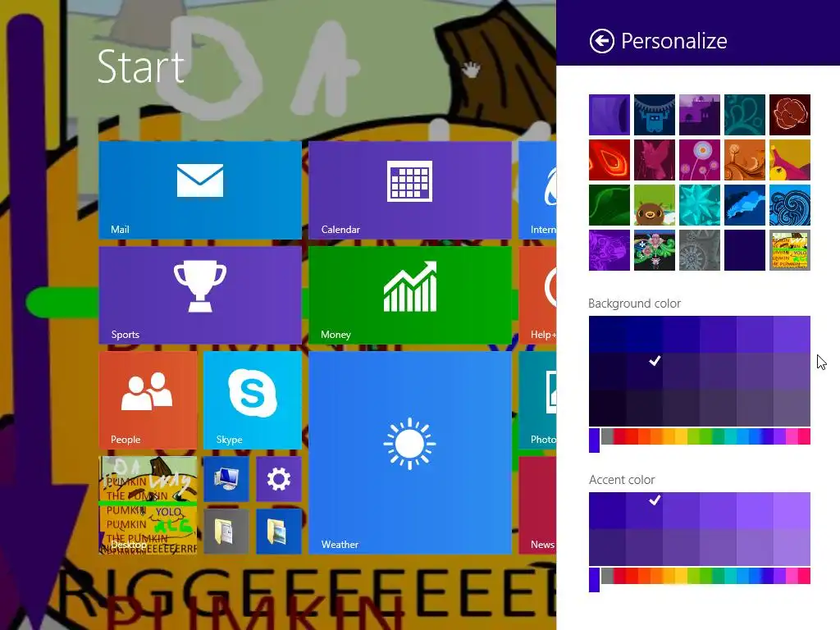Launch the Skype tile
This screenshot has width=840, height=630.
[253, 400]
